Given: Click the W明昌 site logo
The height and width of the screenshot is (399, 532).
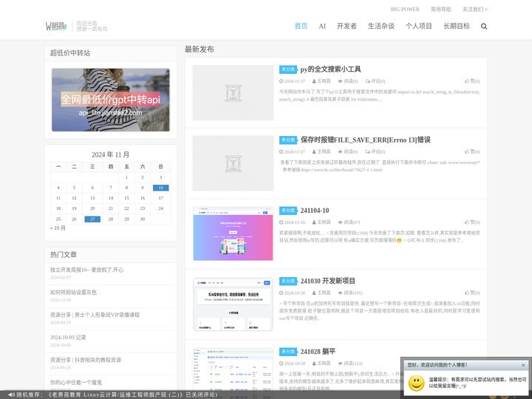Looking at the screenshot, I should [56, 26].
